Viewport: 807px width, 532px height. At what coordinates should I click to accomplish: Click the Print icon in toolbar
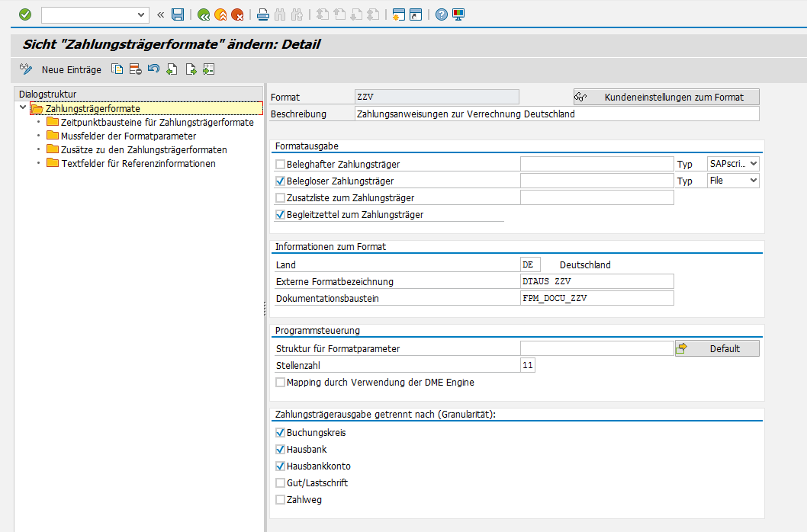263,14
